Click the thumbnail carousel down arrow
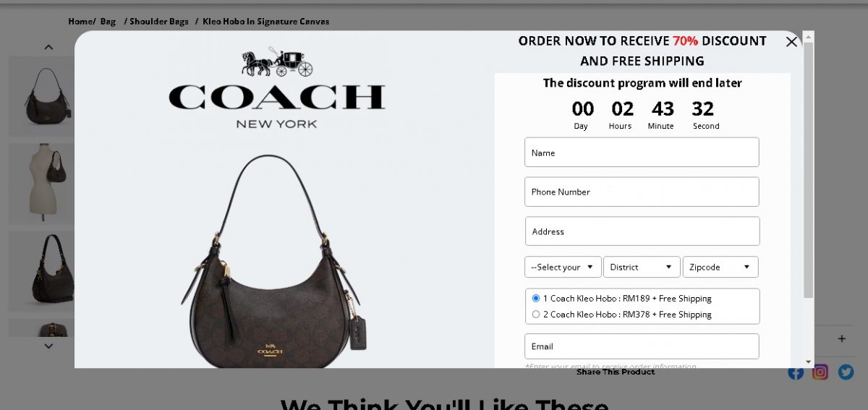This screenshot has width=868, height=410. pyautogui.click(x=48, y=346)
